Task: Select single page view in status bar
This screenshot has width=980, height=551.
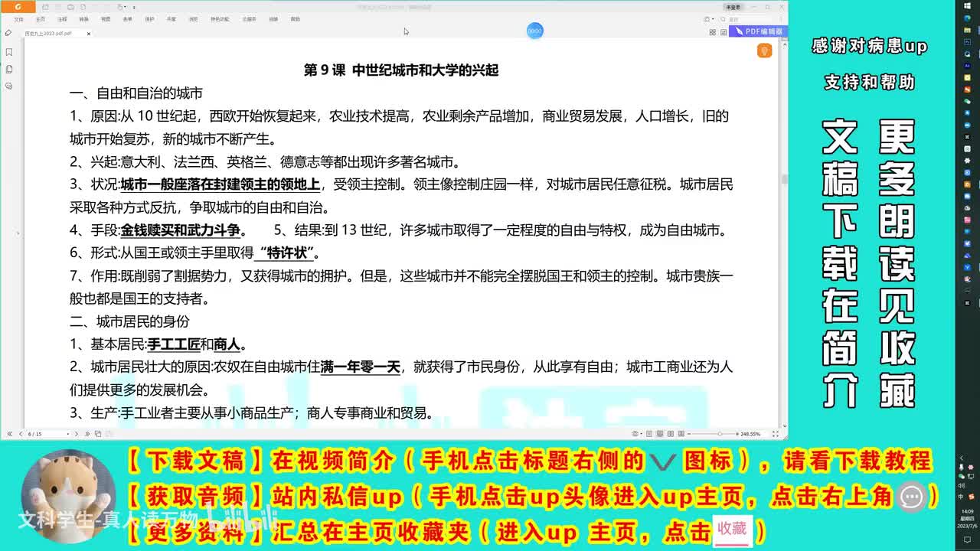Action: pyautogui.click(x=649, y=434)
